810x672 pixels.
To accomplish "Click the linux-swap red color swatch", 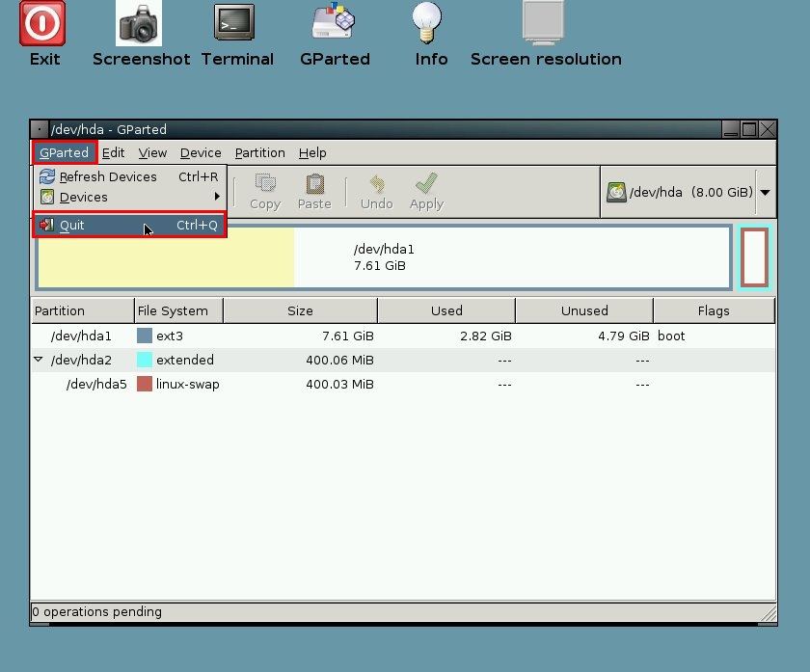I will pyautogui.click(x=145, y=384).
